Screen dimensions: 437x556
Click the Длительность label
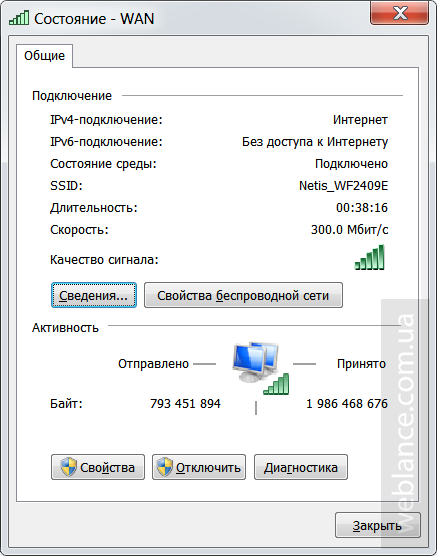click(x=94, y=207)
